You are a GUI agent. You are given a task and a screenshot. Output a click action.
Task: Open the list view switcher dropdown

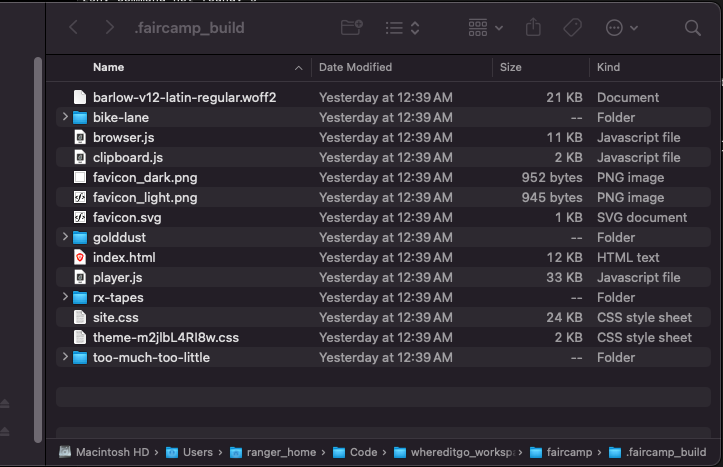402,28
